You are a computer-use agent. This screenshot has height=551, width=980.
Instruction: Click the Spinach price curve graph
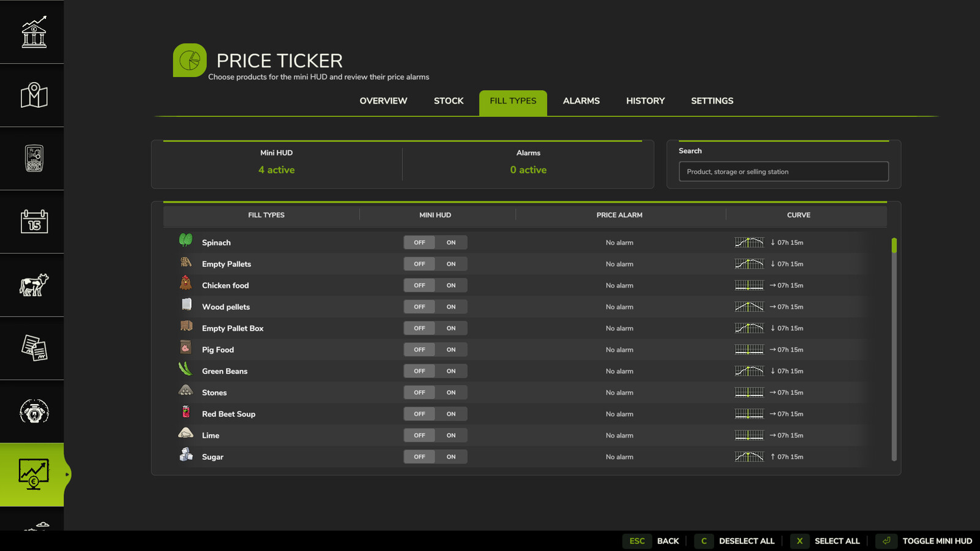(749, 242)
